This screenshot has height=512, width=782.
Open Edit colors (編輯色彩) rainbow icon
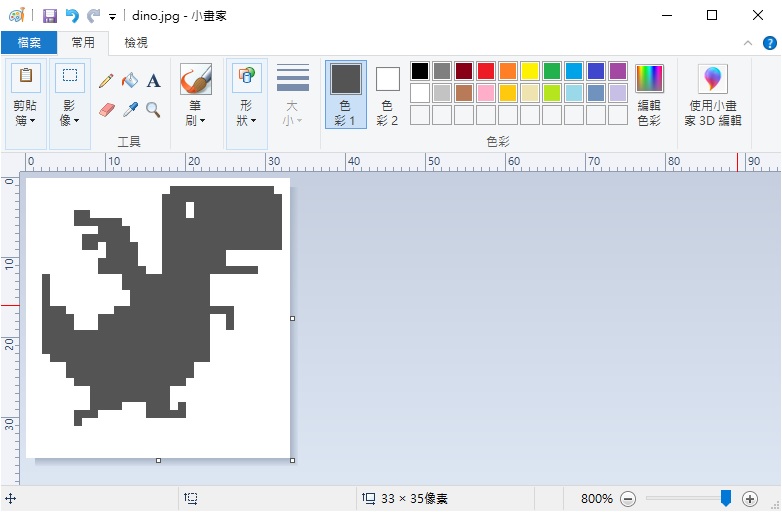649,78
